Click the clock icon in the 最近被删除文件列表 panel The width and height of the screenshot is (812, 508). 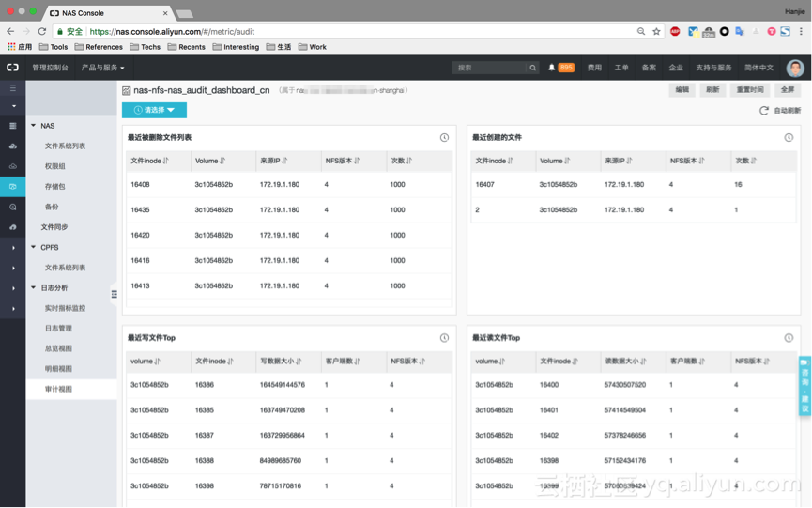click(444, 137)
